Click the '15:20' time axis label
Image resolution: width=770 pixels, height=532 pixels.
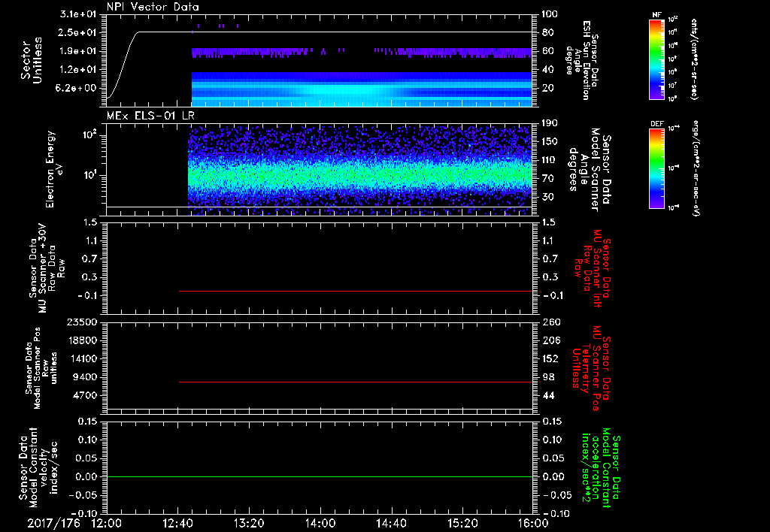pos(462,523)
